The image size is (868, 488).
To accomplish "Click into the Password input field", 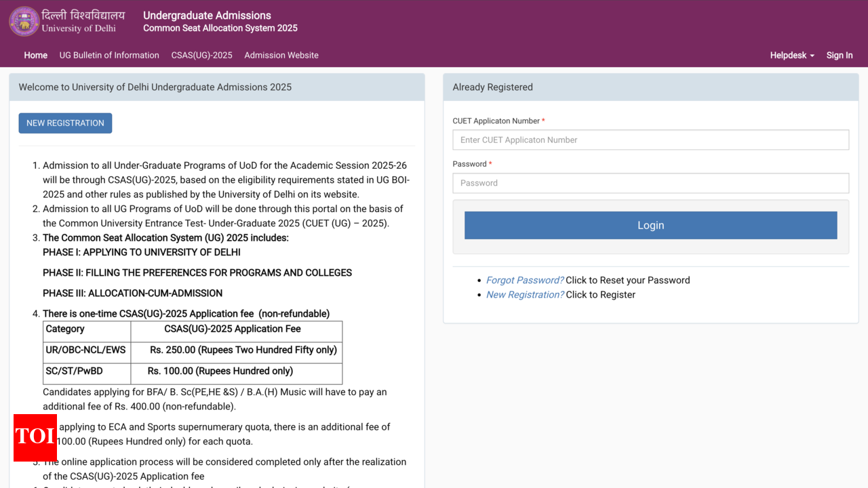I will coord(650,183).
